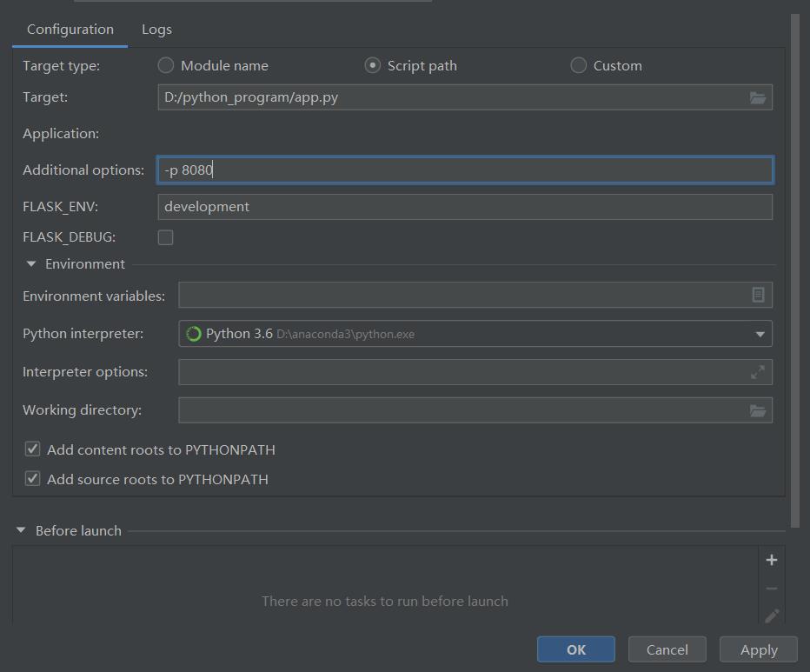Click the edit task pencil icon
The width and height of the screenshot is (810, 672).
point(771,615)
